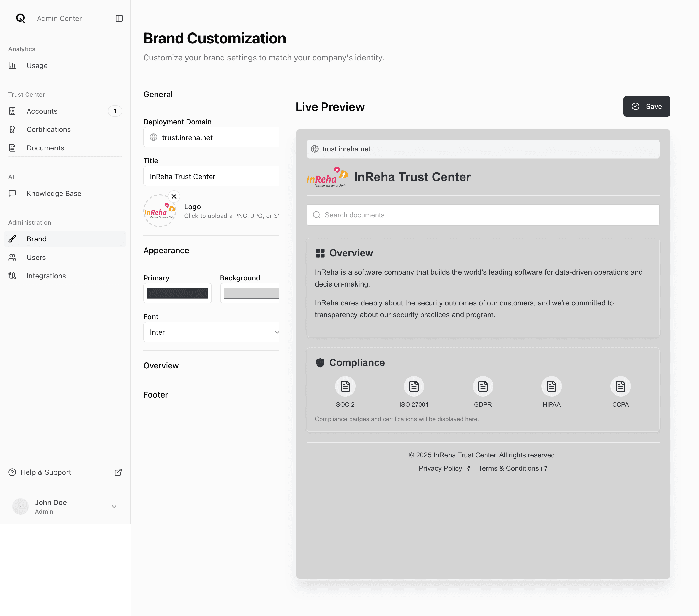Expand the John Doe account menu chevron
This screenshot has height=616, width=699.
(x=114, y=506)
